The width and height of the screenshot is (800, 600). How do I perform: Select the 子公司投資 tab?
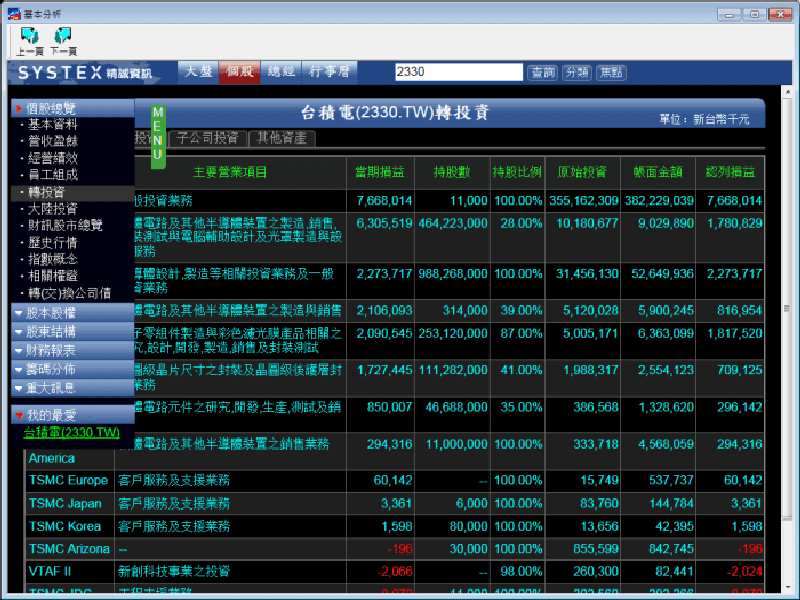click(208, 138)
